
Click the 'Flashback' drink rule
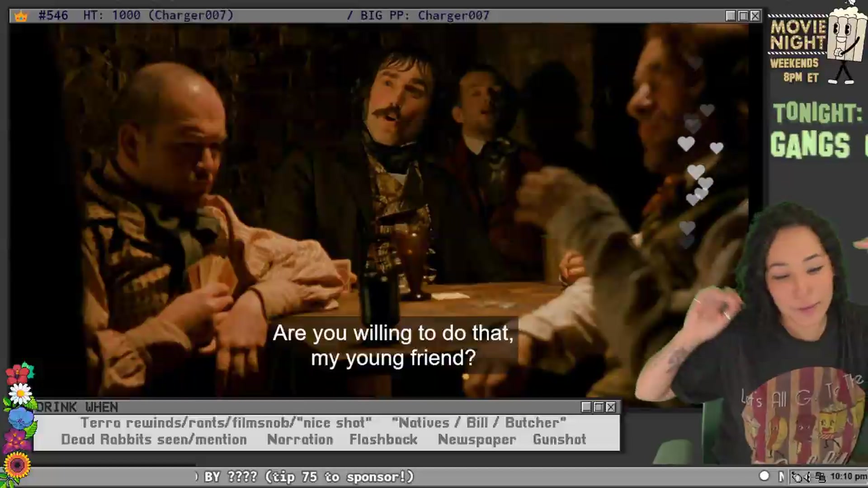383,440
